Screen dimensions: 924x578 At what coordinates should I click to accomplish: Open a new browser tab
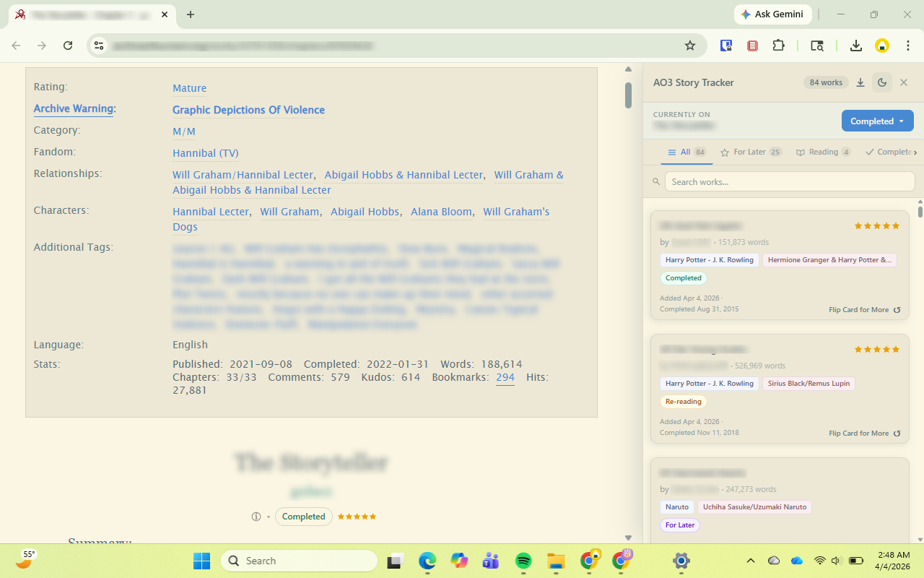click(x=191, y=14)
